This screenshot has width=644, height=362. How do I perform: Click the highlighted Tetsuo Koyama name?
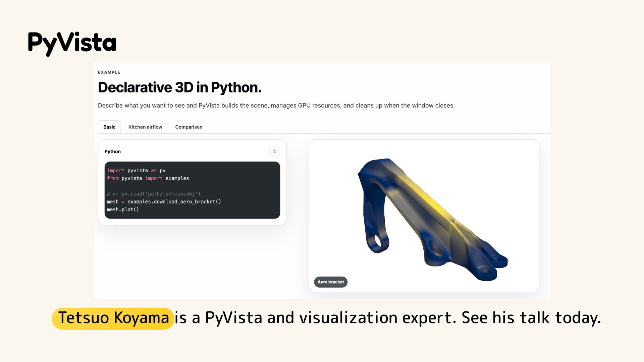click(113, 318)
